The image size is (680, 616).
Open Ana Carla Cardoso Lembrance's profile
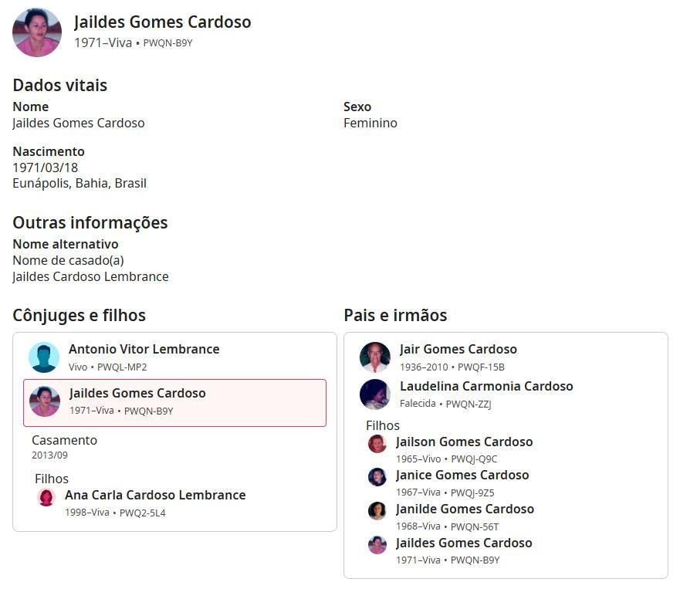[x=155, y=496]
